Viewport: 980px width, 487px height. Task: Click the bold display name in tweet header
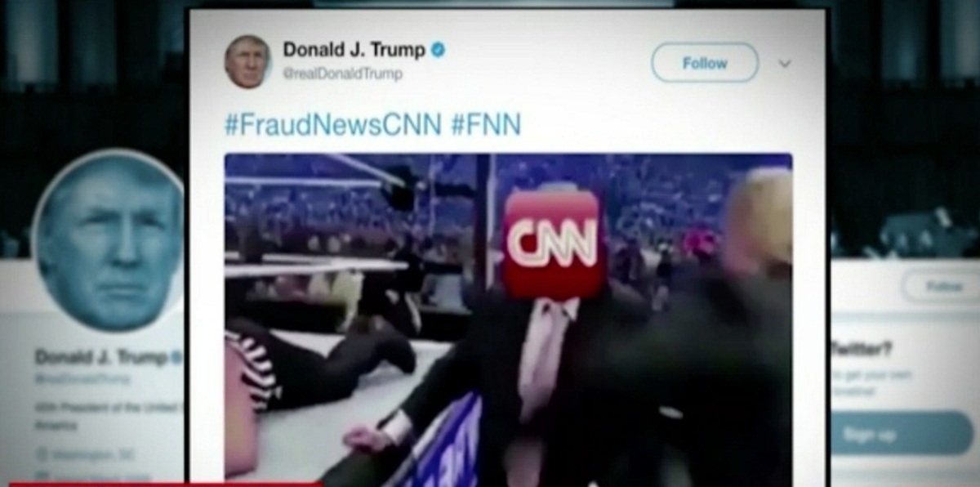tap(354, 50)
